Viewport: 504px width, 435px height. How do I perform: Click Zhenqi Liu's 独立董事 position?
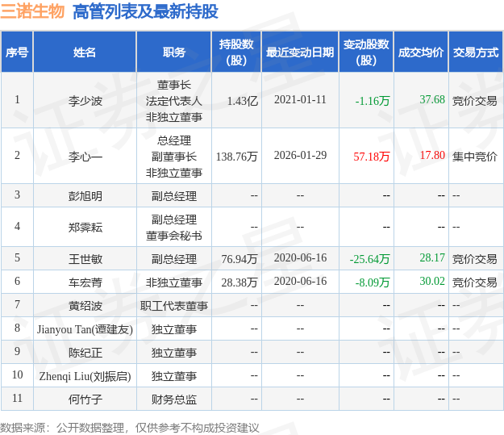tap(174, 376)
